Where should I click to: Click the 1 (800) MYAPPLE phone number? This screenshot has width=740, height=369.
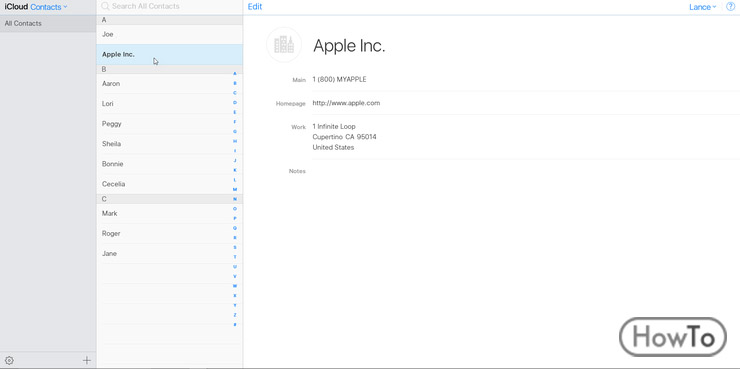click(339, 79)
